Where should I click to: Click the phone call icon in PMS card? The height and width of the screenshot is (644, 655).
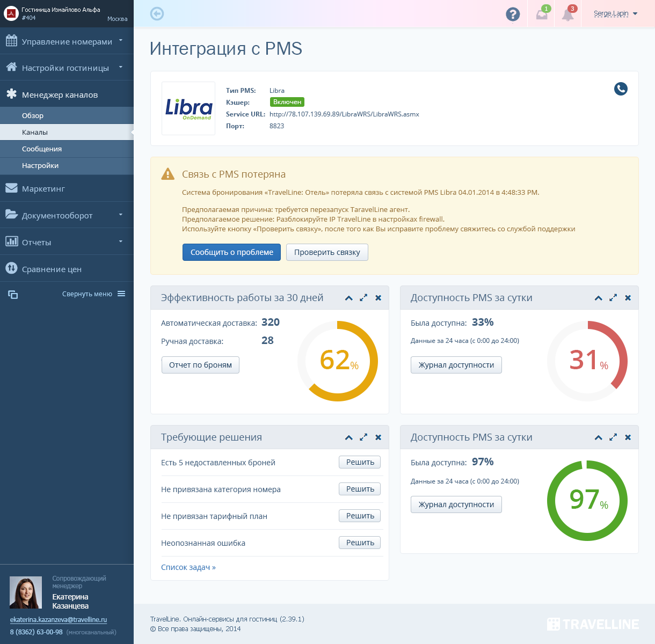click(621, 89)
